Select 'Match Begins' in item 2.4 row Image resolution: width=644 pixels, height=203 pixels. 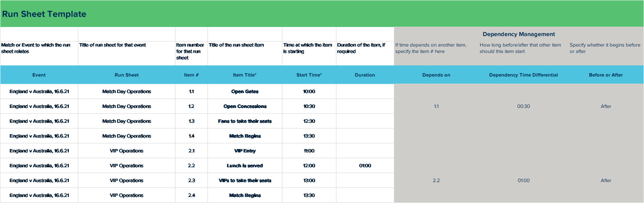[245, 195]
